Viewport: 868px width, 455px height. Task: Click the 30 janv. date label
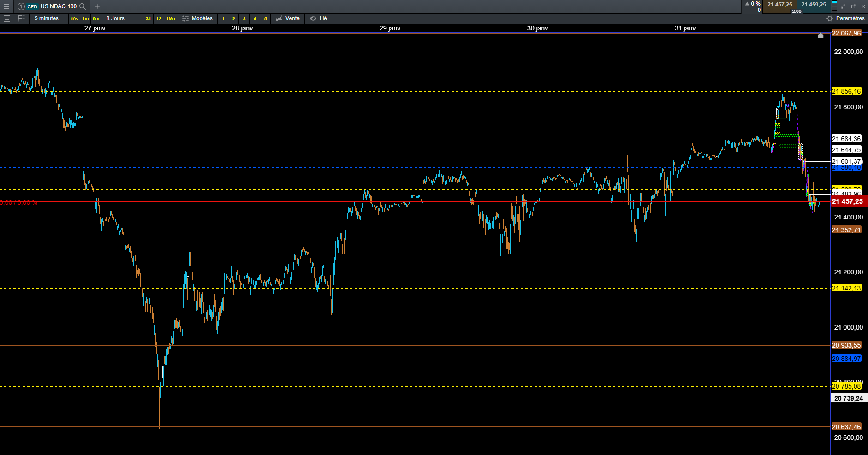click(538, 28)
